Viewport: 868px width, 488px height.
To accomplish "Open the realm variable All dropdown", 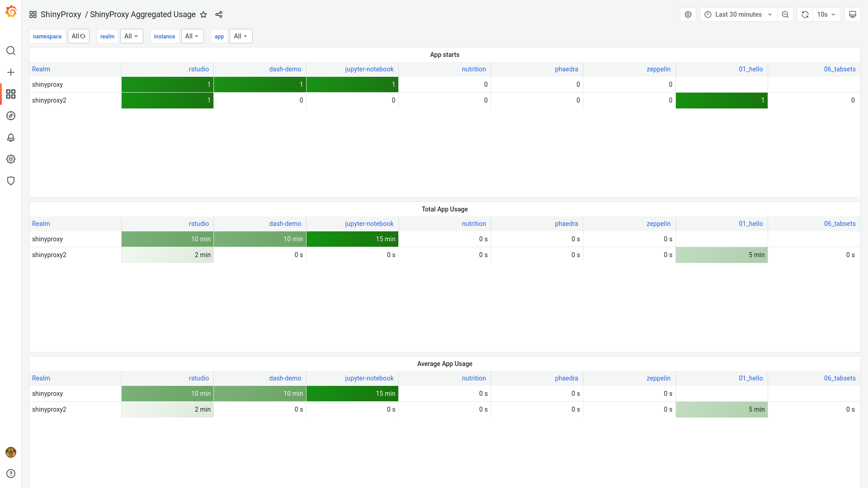I will pos(132,36).
